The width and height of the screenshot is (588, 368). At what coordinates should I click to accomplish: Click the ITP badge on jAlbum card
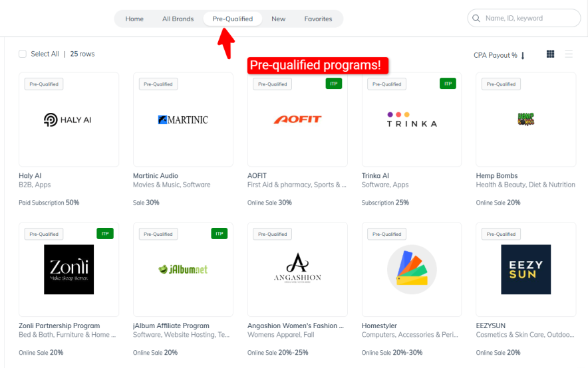pyautogui.click(x=220, y=234)
